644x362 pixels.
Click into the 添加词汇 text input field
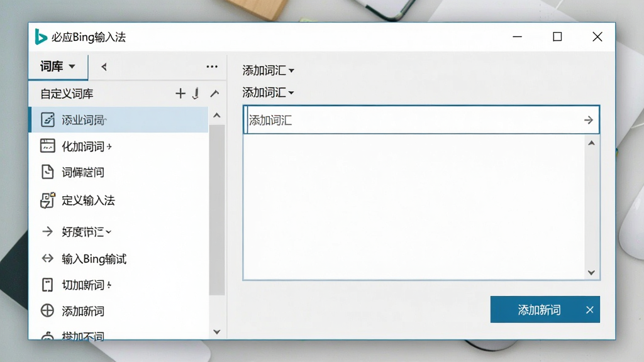[x=413, y=120]
